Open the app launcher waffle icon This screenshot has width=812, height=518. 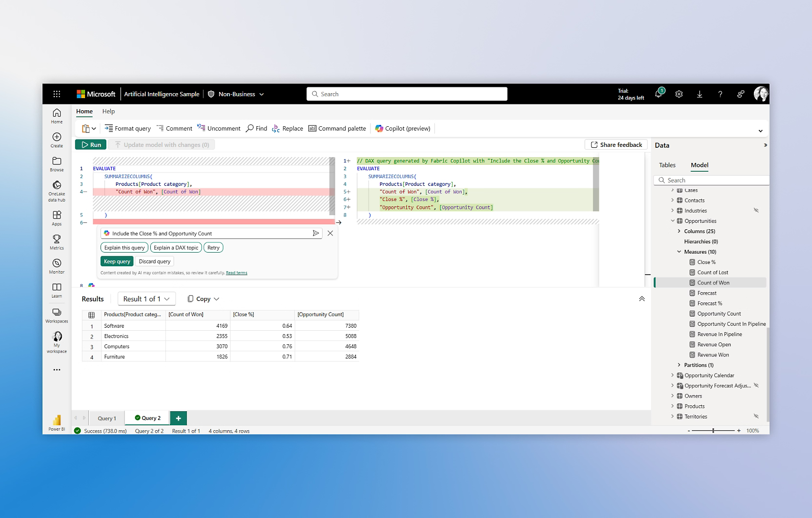point(57,94)
